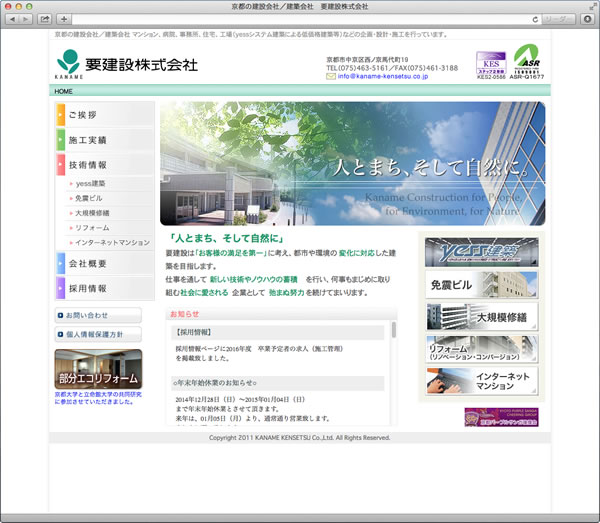Open the yess建築 submenu link

[x=90, y=183]
